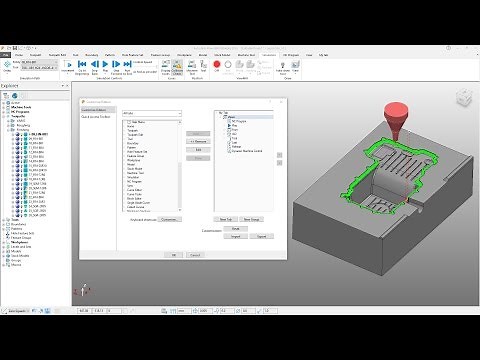
Task: Click the save icon in quick access toolbar
Action: coord(15,48)
